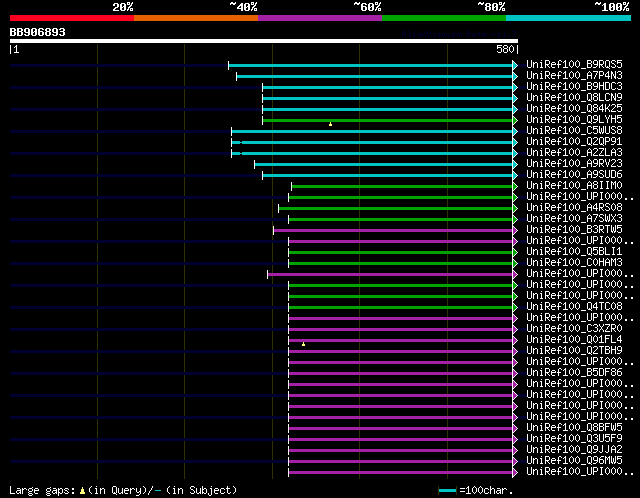Open the UniRef100_B9HDC3 subject label
The image size is (640, 498).
(x=574, y=87)
